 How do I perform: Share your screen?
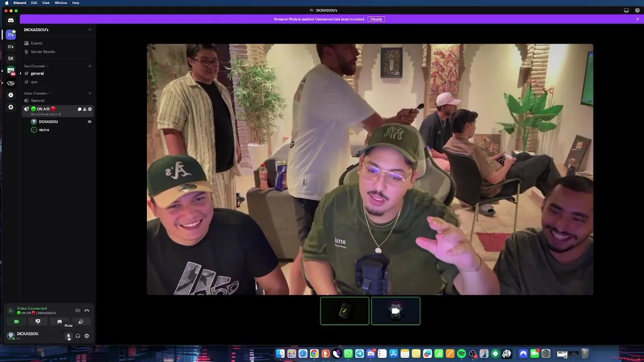tap(38, 322)
